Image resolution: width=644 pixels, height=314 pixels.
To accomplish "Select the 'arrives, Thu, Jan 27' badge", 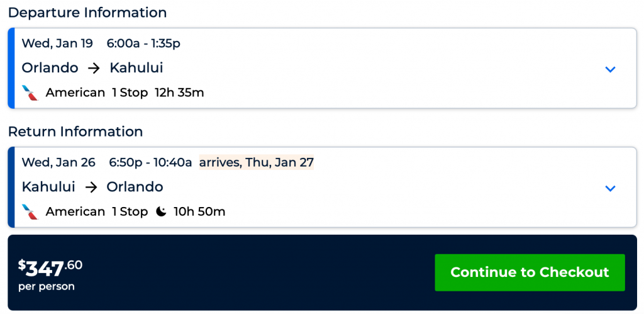I will coord(257,162).
